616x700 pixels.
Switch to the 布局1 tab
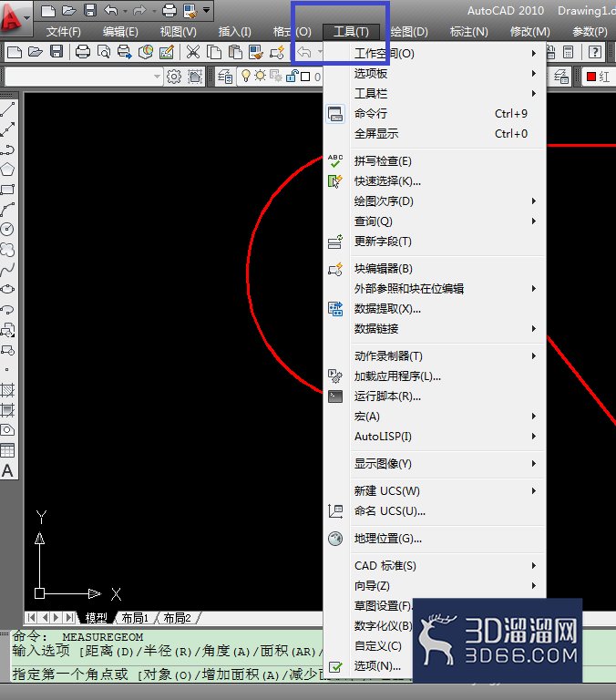coord(135,618)
